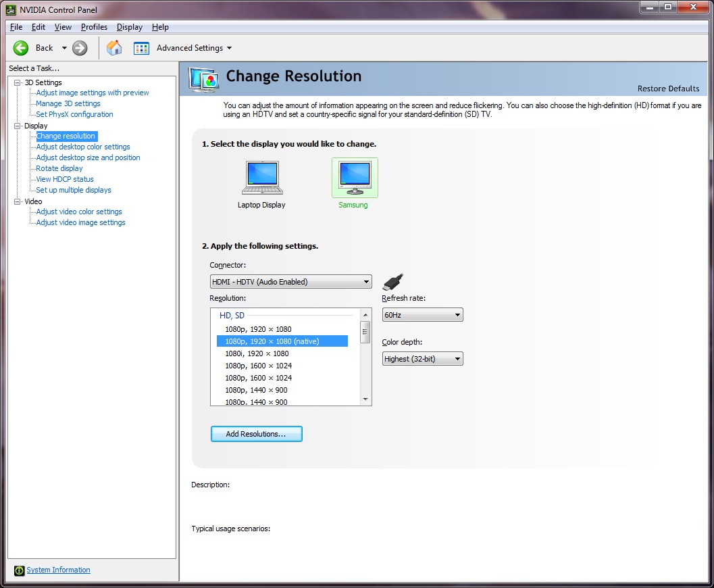Viewport: 714px width, 588px height.
Task: Click the NVIDIA Control Panel title bar icon
Action: point(11,9)
